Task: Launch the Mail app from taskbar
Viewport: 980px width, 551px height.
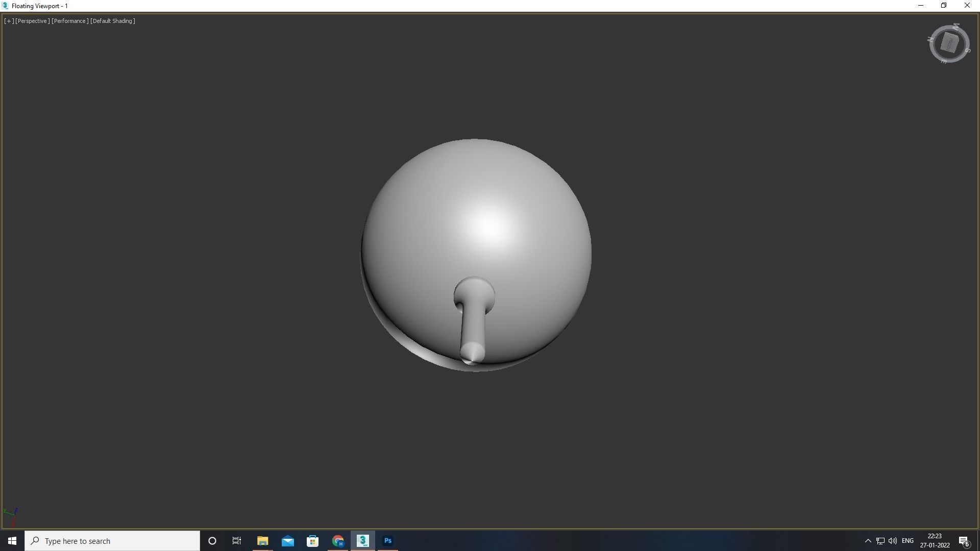Action: (287, 541)
